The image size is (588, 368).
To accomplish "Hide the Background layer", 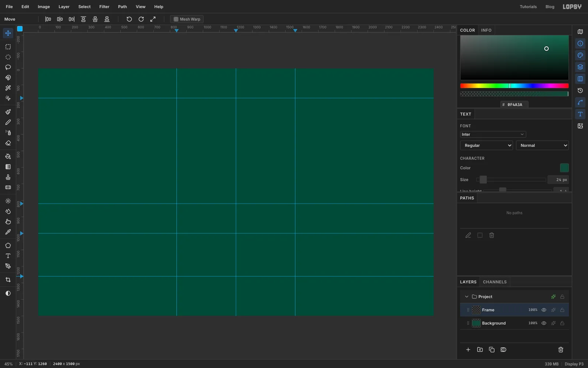I will click(544, 323).
